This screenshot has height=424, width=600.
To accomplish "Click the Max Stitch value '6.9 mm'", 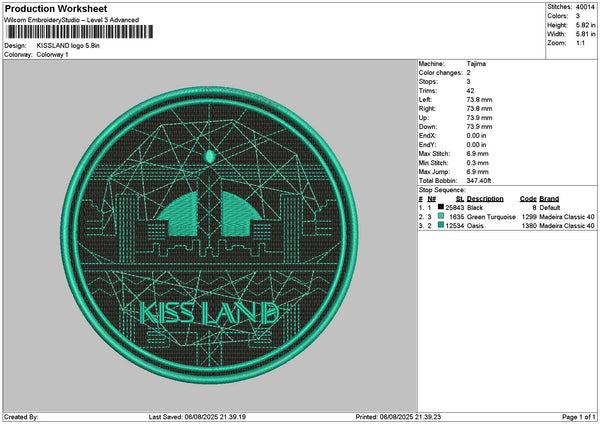I will tap(478, 153).
